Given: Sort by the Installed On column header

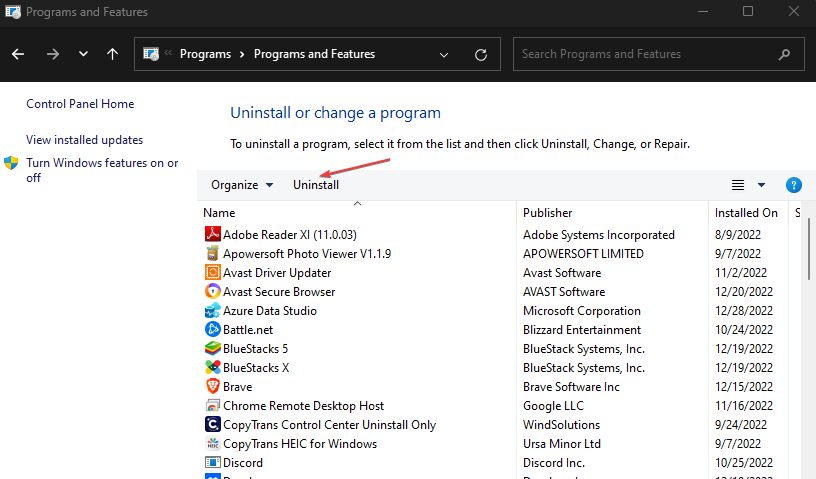Looking at the screenshot, I should [x=746, y=213].
